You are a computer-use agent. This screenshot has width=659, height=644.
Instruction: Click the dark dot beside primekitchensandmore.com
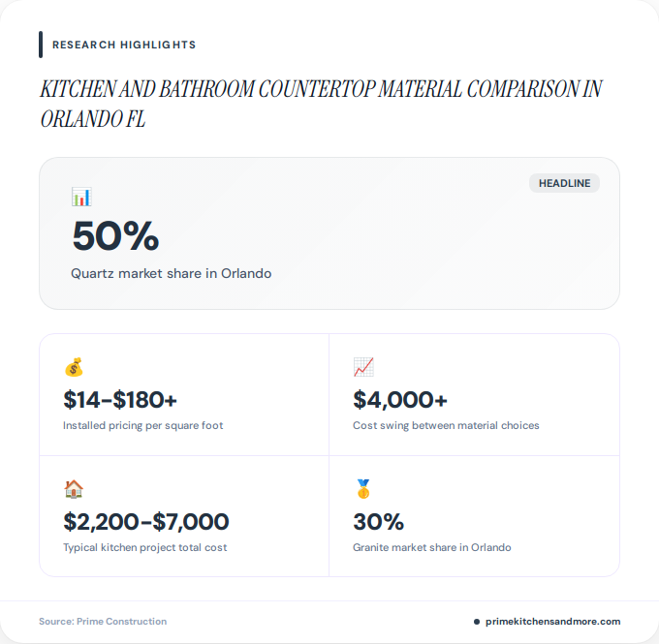pos(477,622)
